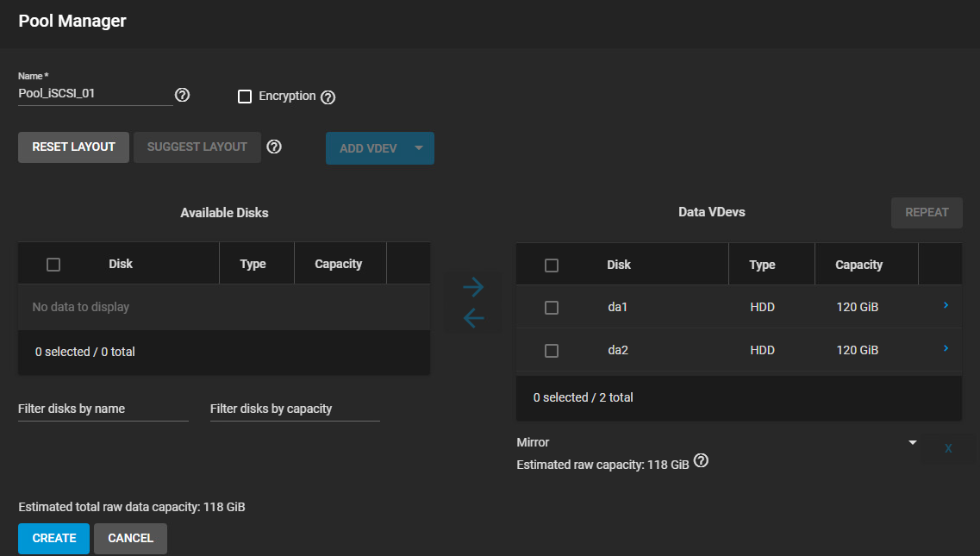Screen dimensions: 980x556
Task: Check the checkbox for disk da1
Action: click(552, 307)
